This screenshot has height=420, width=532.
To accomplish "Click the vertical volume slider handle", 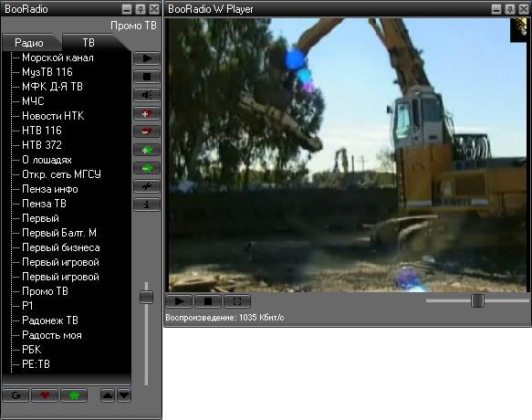I will coord(146,297).
